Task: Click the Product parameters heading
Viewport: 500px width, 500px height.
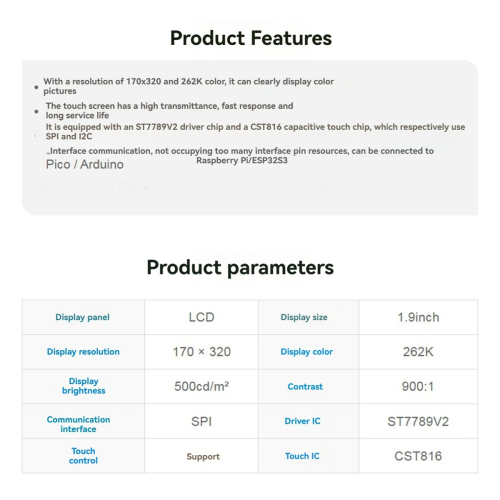Action: pos(240,268)
